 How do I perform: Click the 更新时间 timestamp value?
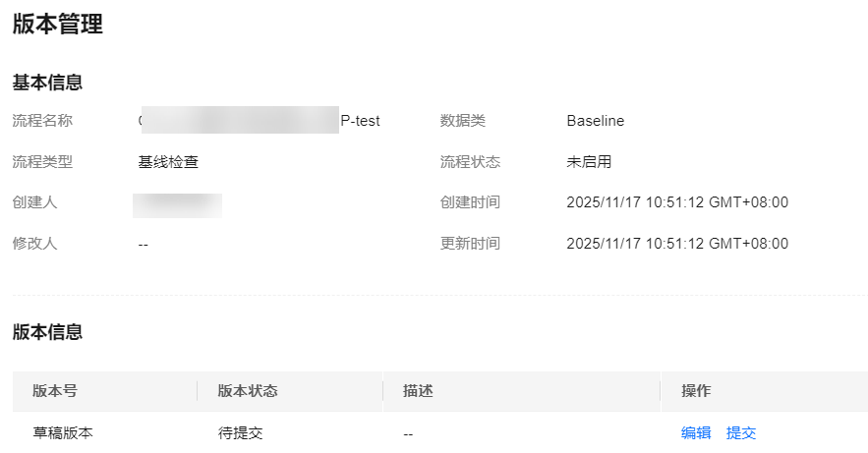[x=677, y=244]
